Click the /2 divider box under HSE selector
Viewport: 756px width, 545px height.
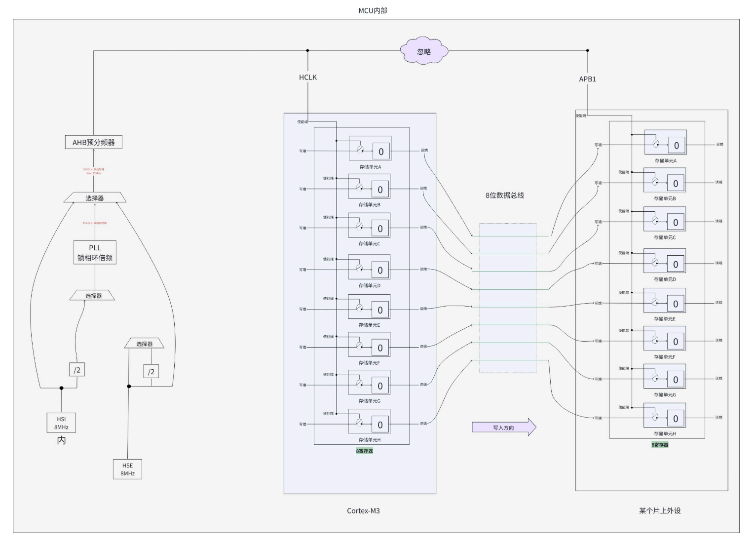pyautogui.click(x=151, y=371)
